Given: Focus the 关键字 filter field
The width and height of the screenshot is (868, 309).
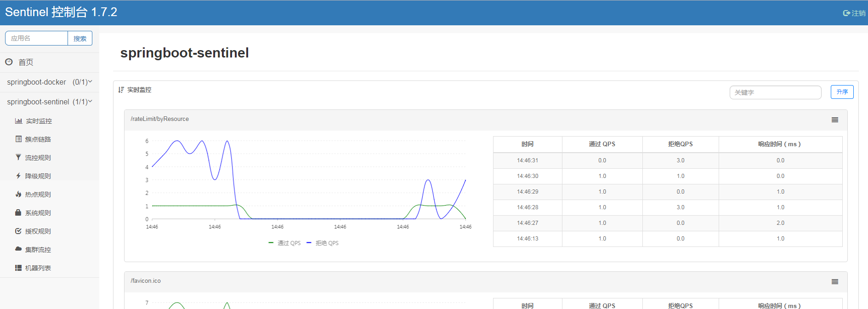Looking at the screenshot, I should point(775,92).
